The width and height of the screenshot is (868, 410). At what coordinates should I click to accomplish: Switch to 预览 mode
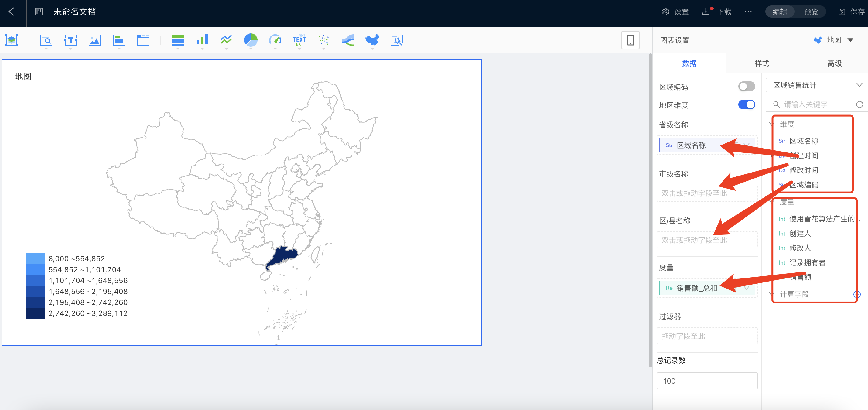[811, 12]
